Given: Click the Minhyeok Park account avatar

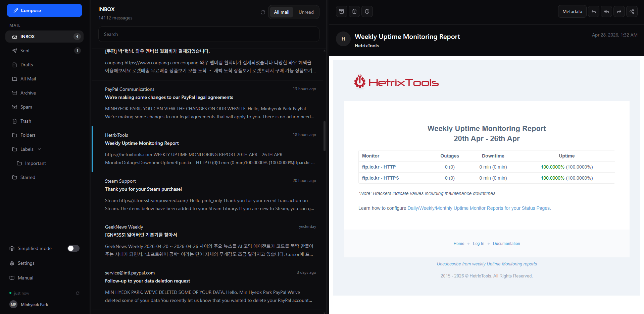Looking at the screenshot, I should coord(13,304).
